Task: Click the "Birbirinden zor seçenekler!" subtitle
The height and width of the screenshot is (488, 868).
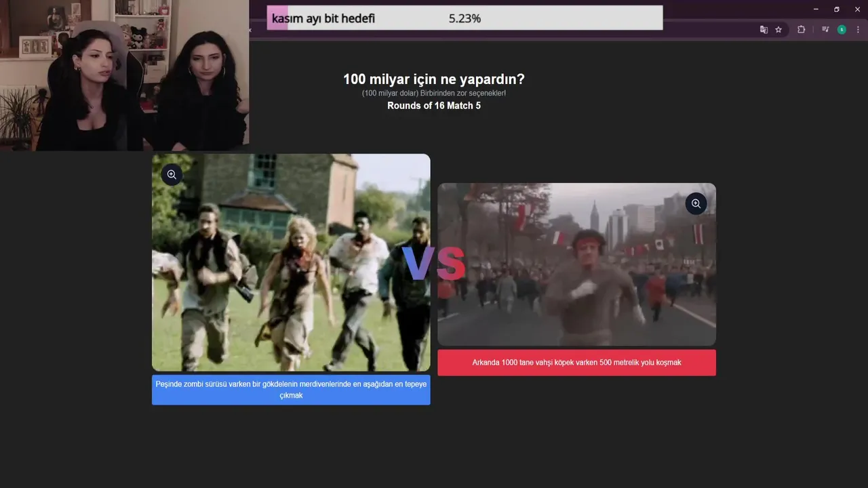Action: pos(462,93)
